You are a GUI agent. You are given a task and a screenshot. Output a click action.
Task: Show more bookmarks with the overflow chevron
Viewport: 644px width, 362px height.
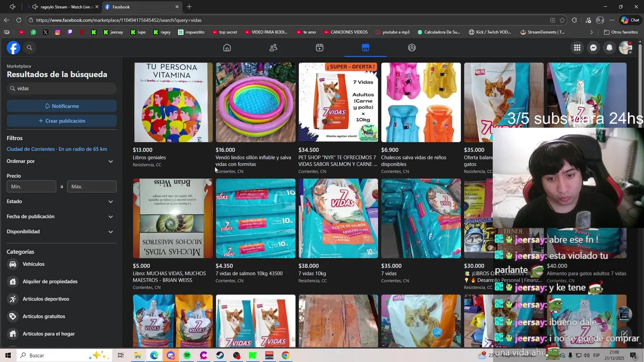click(x=591, y=32)
